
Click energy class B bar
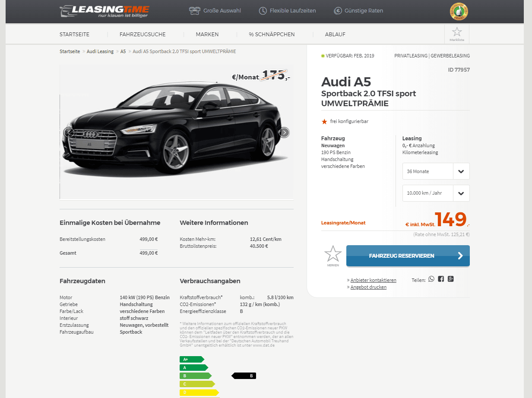[x=195, y=376]
